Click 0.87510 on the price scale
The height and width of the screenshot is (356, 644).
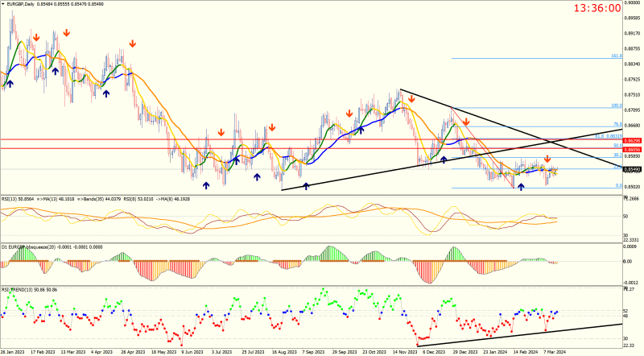pos(632,95)
